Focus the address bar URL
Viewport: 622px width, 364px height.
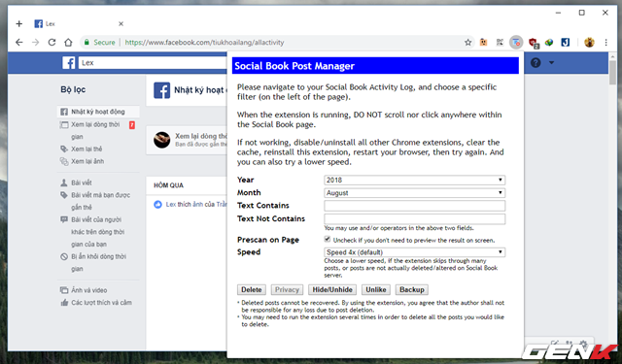[204, 43]
